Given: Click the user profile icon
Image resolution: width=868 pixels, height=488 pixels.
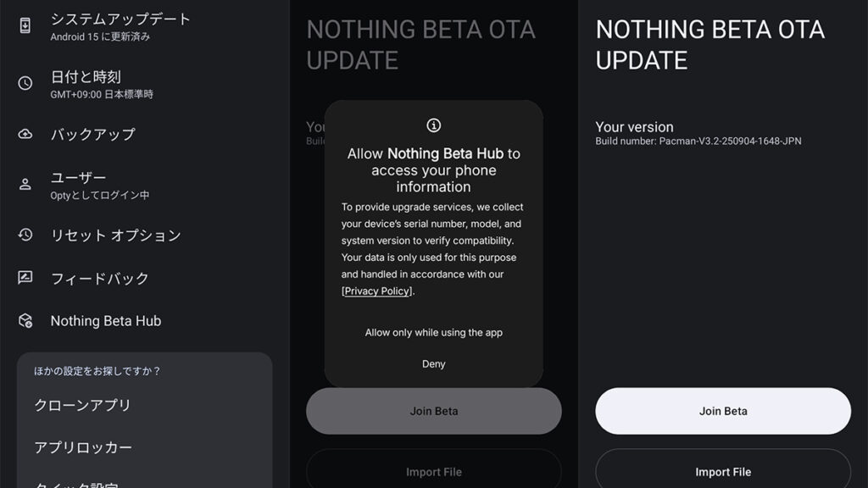Looking at the screenshot, I should click(x=25, y=184).
